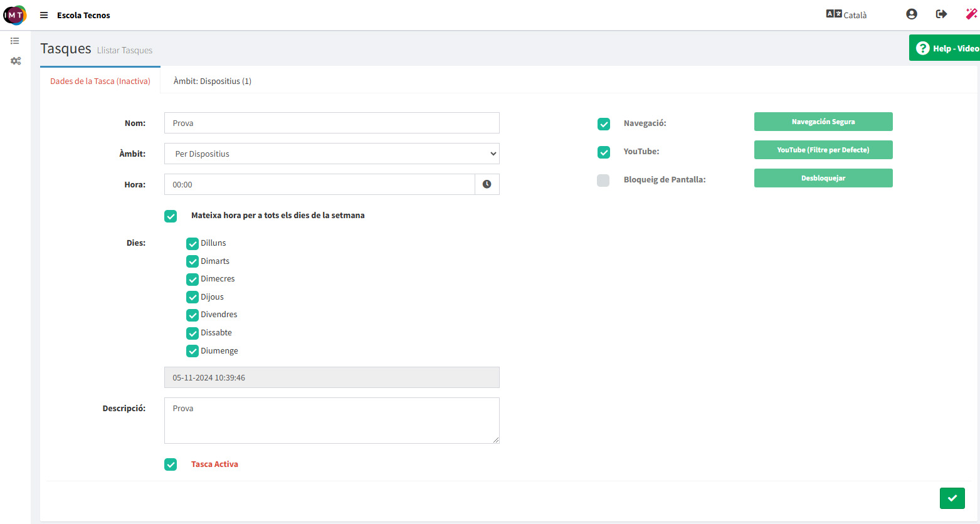Screen dimensions: 980x524
Task: Toggle the hamburger menu icon
Action: pyautogui.click(x=44, y=15)
